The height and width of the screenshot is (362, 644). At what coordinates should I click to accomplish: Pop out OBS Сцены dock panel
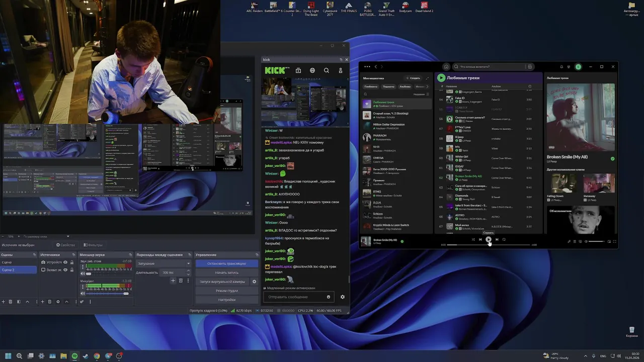(35, 255)
